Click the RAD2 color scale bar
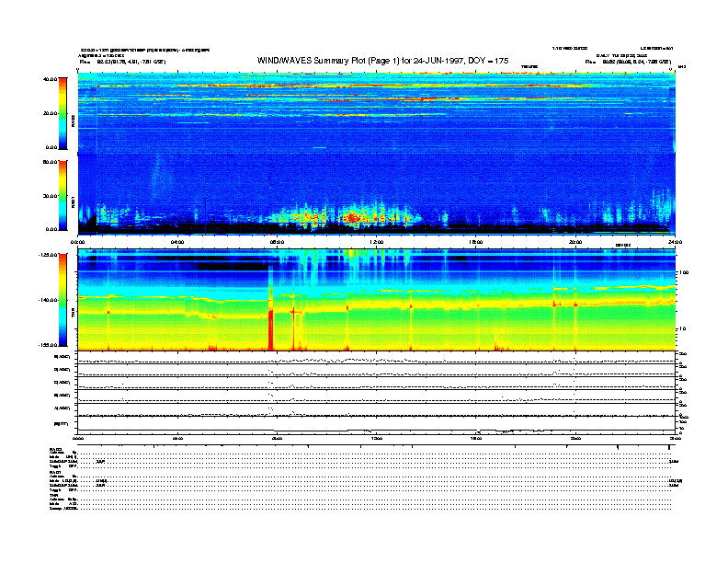The image size is (728, 563). point(63,113)
